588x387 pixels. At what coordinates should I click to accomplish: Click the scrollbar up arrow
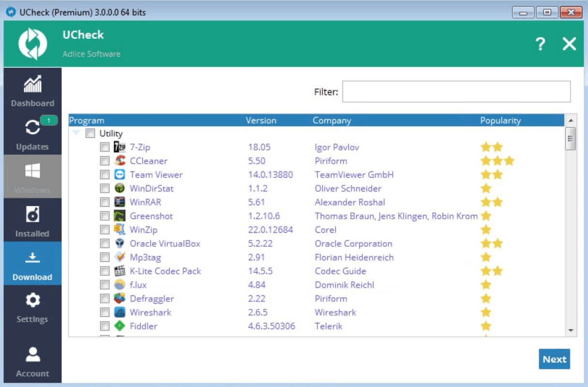click(571, 120)
